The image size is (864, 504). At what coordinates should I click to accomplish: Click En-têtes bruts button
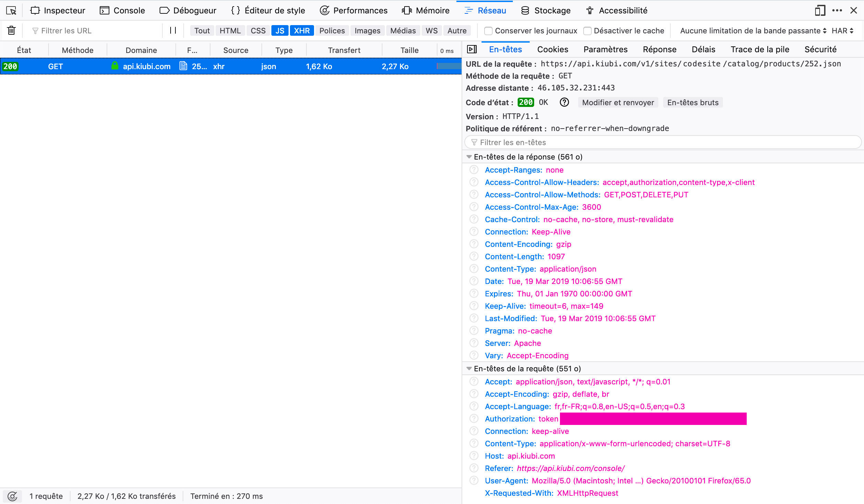(693, 102)
